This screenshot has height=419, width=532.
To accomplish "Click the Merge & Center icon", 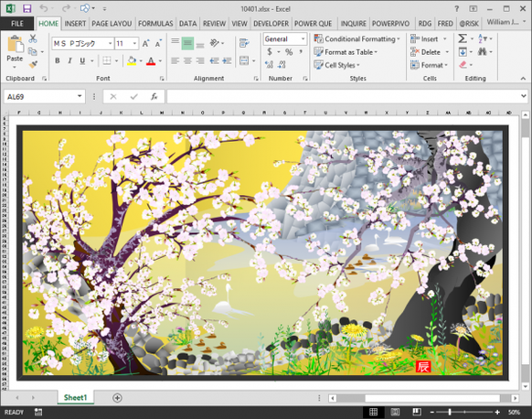I will point(244,60).
